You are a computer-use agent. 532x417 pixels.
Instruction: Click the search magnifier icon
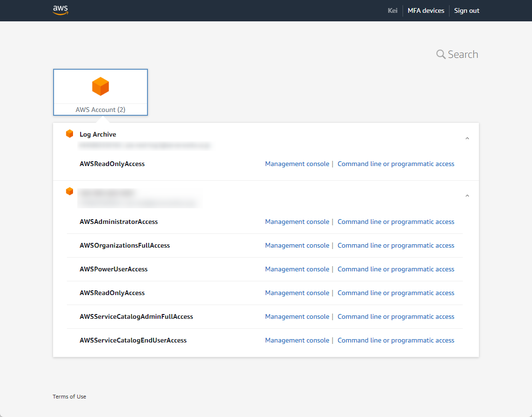coord(441,55)
